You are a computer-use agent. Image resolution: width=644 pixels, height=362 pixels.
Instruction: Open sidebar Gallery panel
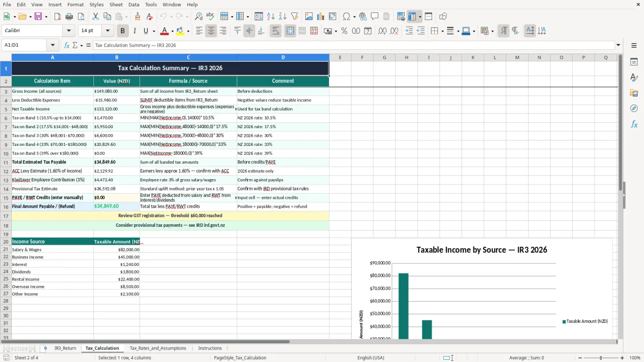coord(634,93)
